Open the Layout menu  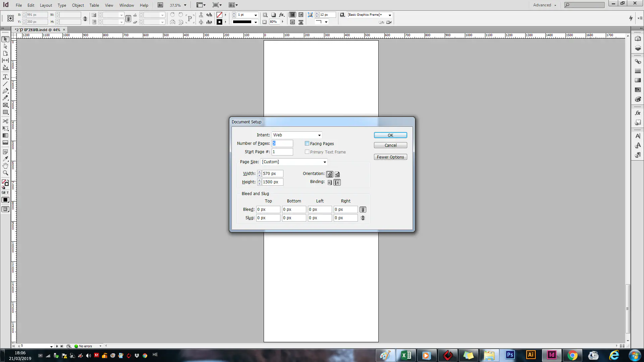pyautogui.click(x=46, y=5)
